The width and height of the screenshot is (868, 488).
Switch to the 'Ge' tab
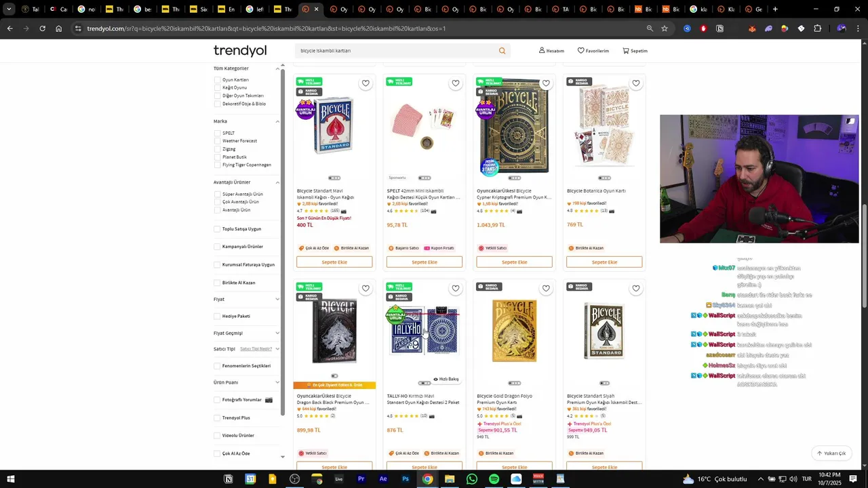pos(753,9)
